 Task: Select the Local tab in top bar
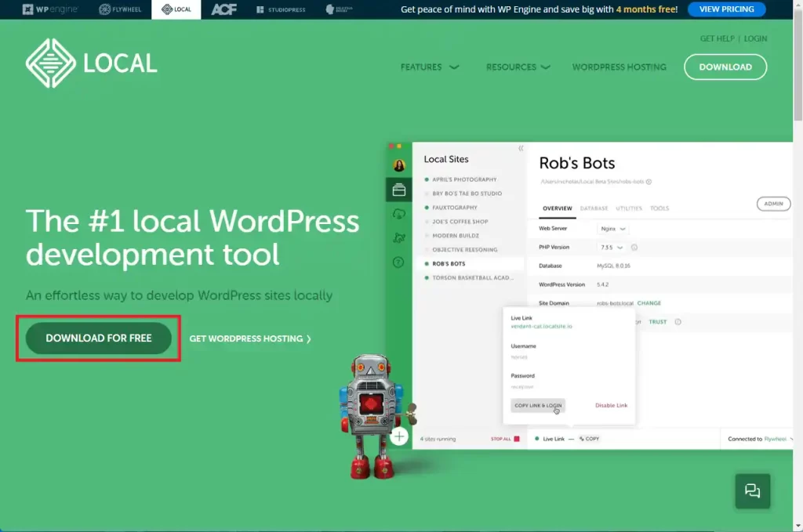tap(176, 9)
